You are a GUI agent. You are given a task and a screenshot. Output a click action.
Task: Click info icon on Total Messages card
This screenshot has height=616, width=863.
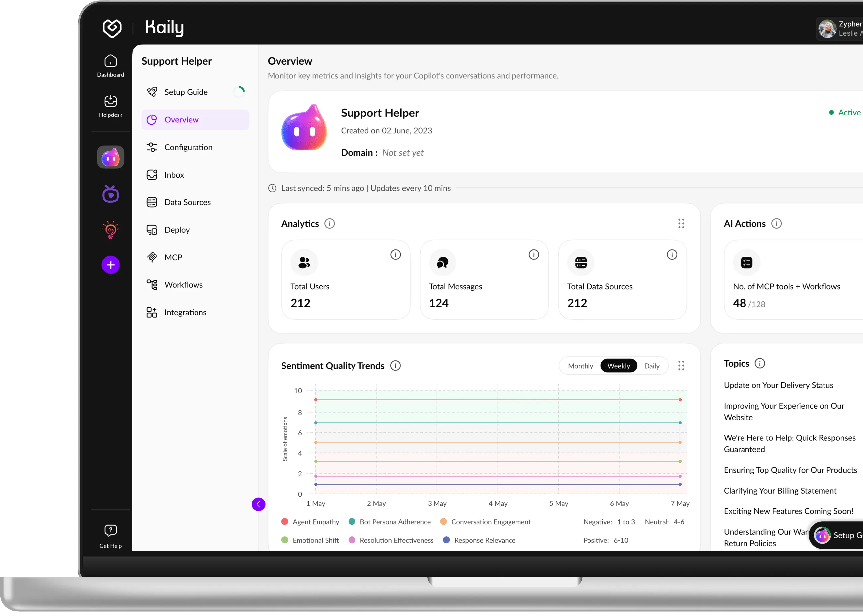534,255
